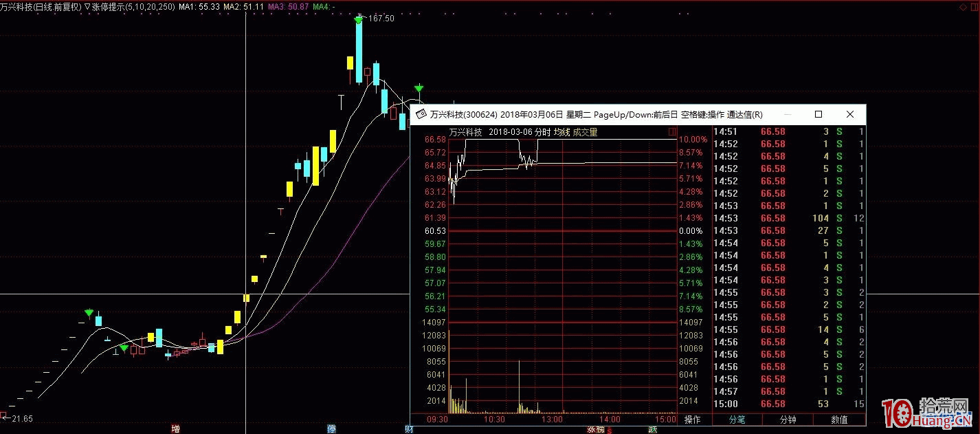The height and width of the screenshot is (434, 980).
Task: Click the 13:00 time label on the intraday axis
Action: (552, 419)
